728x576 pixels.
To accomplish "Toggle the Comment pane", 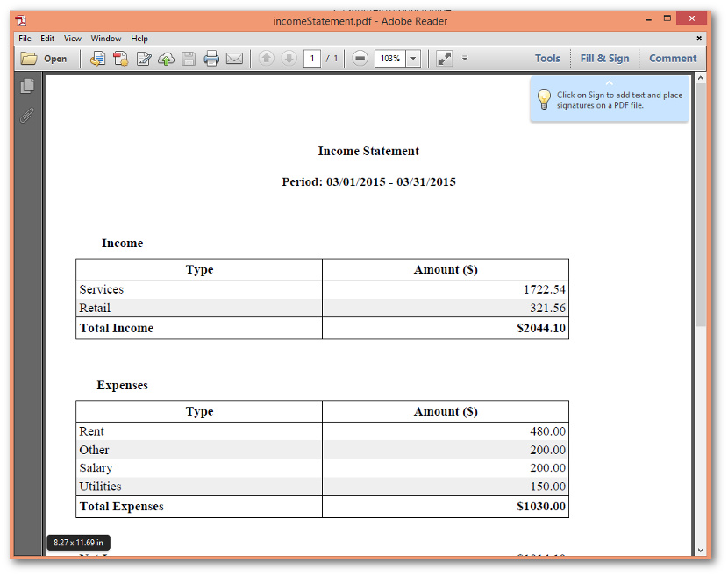I will [673, 59].
